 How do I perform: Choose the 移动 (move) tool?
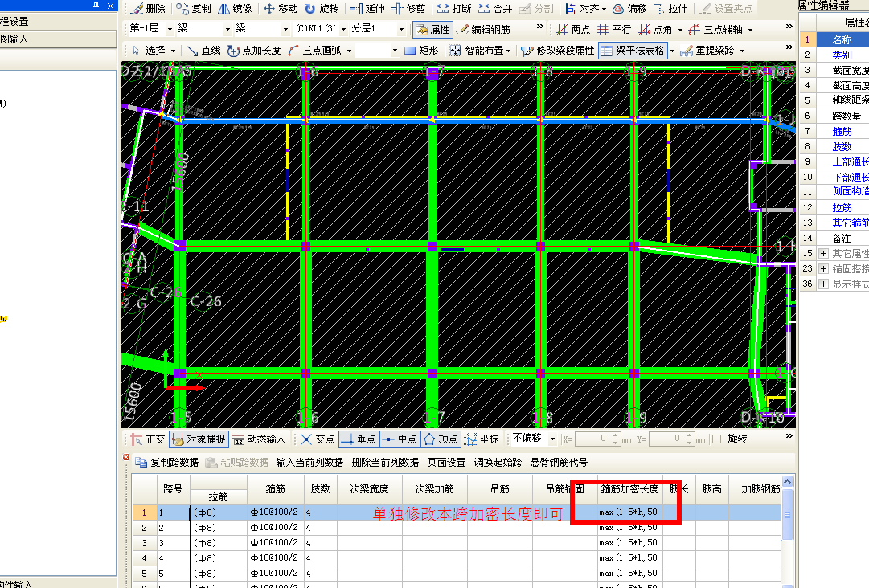click(281, 9)
